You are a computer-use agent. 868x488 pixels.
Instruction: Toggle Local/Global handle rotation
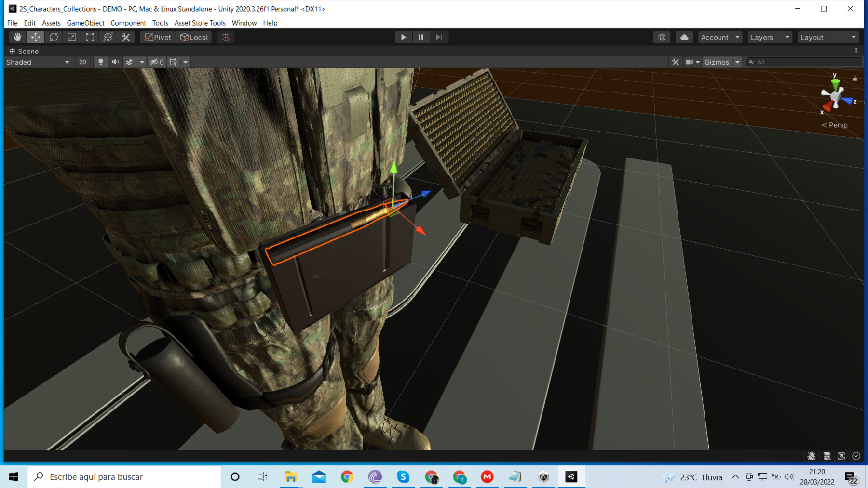click(194, 37)
